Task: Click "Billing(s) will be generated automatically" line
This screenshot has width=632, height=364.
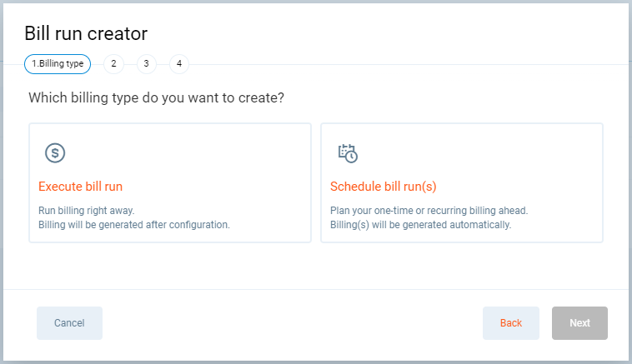Action: pyautogui.click(x=421, y=224)
